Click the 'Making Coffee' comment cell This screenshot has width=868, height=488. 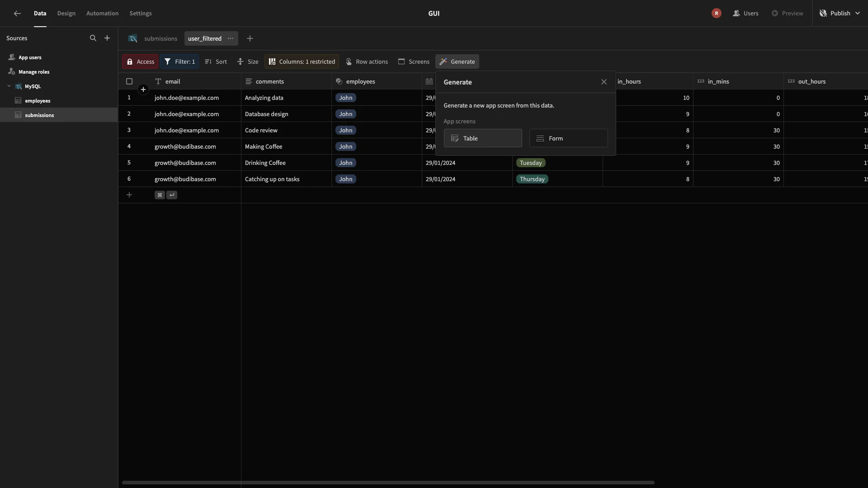[x=286, y=147]
